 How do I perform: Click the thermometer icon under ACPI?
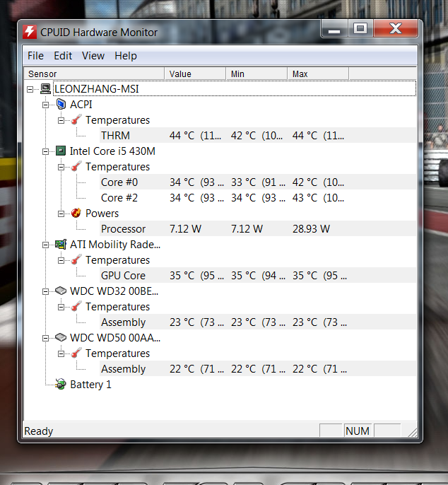coord(76,120)
